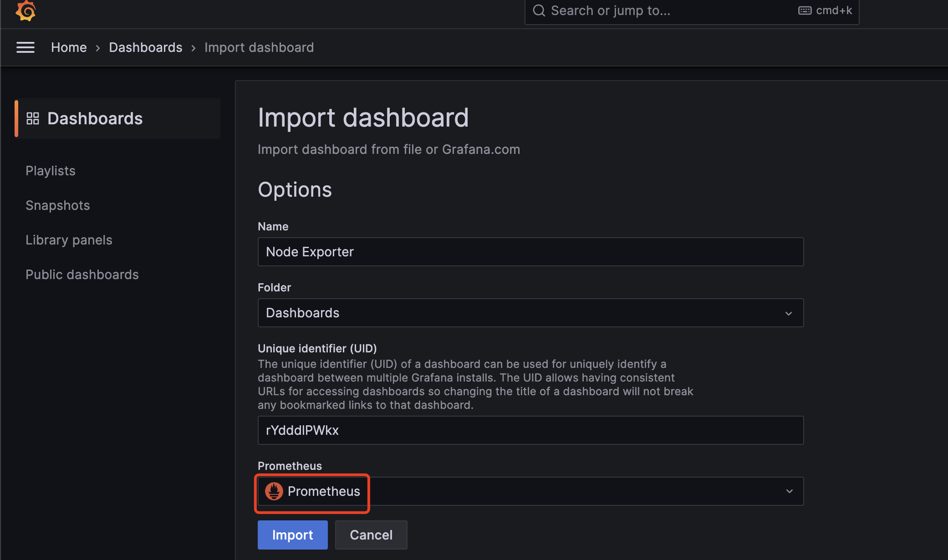The width and height of the screenshot is (948, 560).
Task: Expand the Folder dropdown chevron
Action: [789, 313]
